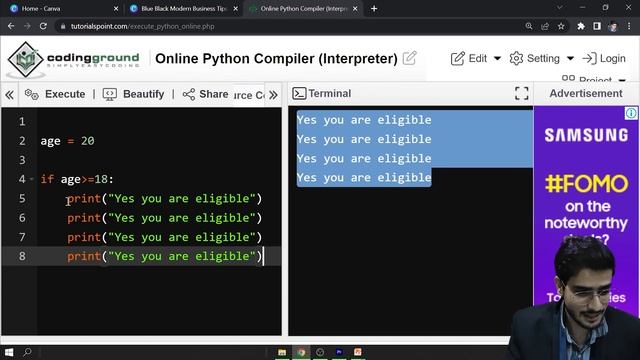The image size is (640, 360).
Task: Expand toolbar with right double chevron
Action: coord(273,95)
